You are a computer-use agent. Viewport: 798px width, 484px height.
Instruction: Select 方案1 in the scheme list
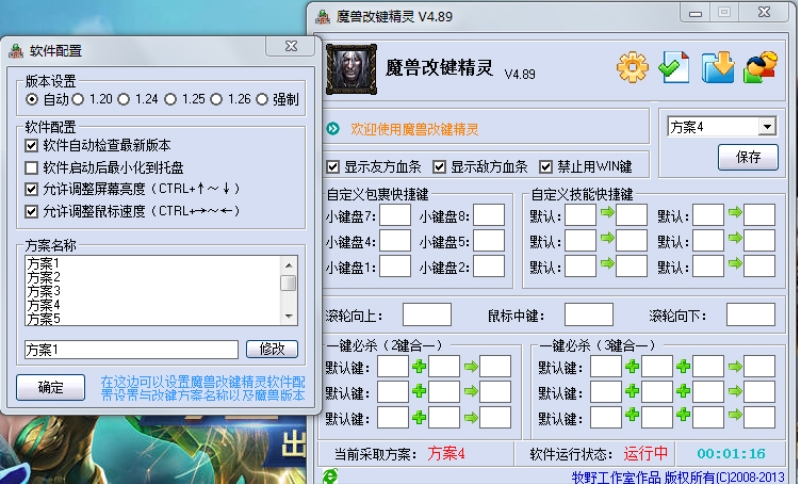[x=44, y=263]
